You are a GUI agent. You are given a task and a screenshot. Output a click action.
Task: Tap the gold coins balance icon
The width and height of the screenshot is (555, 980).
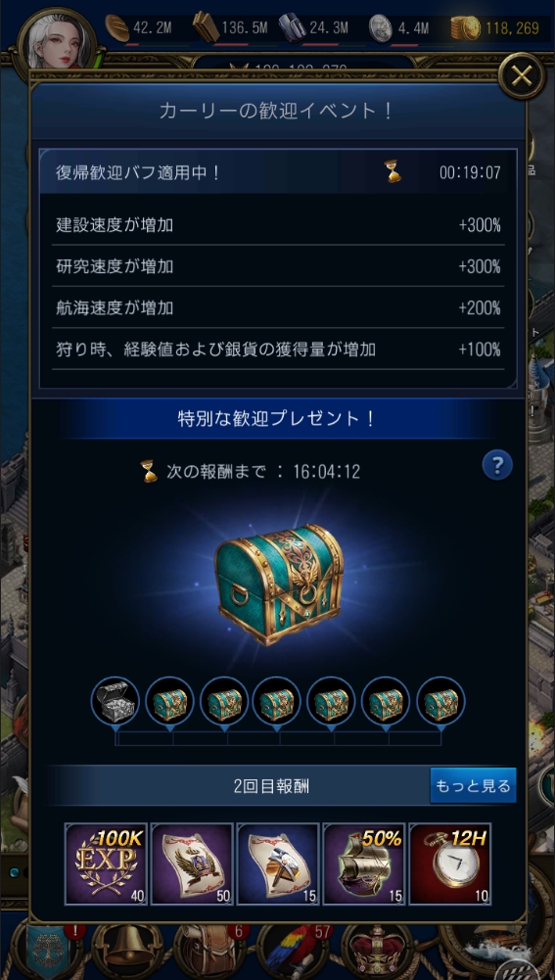(x=466, y=28)
